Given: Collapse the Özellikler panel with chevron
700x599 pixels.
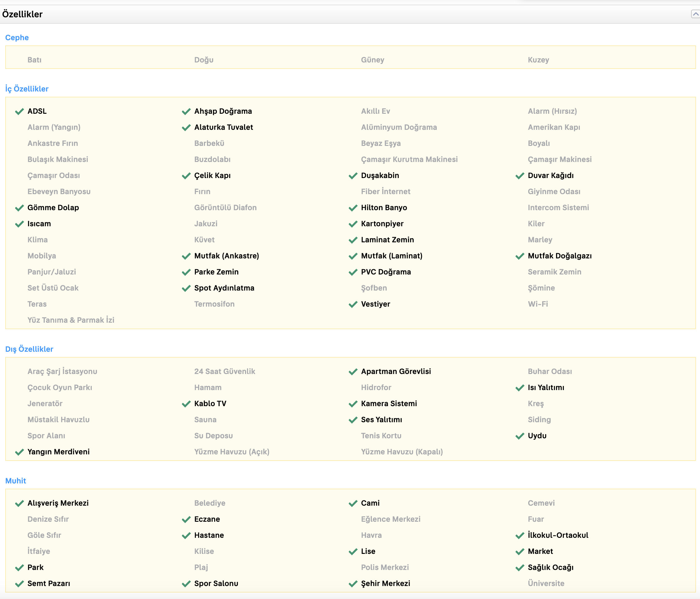Looking at the screenshot, I should click(695, 14).
